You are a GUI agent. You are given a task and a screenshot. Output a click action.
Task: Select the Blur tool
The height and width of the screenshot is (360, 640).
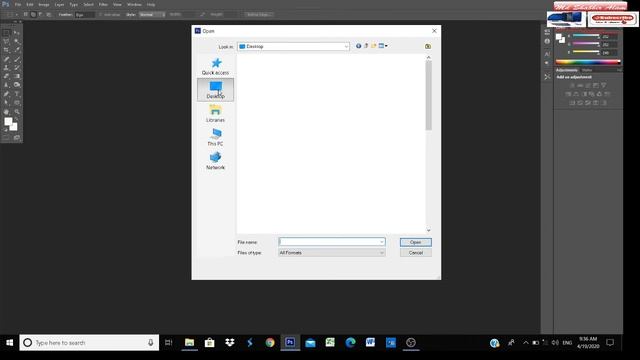6,85
